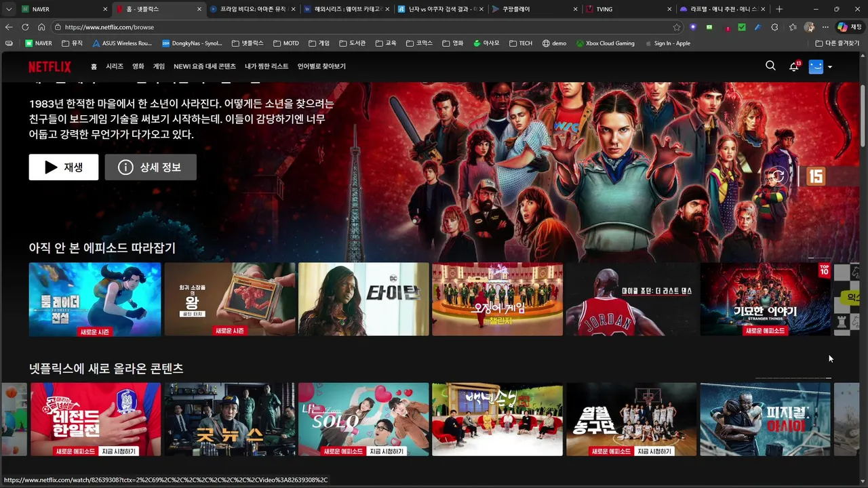The image size is (868, 488).
Task: Open 영화 navigation item
Action: click(x=138, y=66)
